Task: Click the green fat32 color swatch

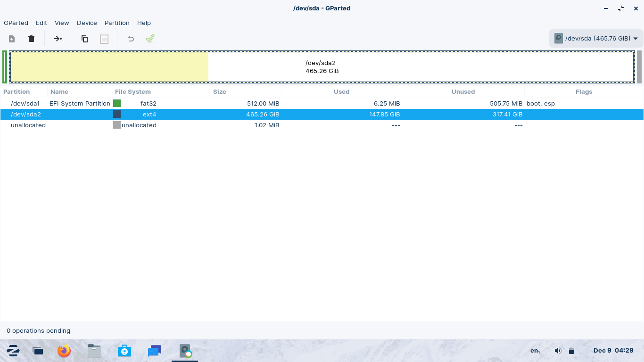Action: (117, 103)
